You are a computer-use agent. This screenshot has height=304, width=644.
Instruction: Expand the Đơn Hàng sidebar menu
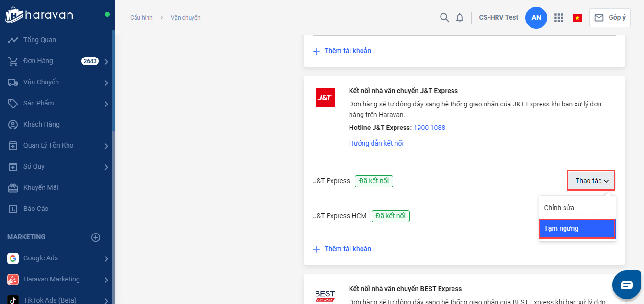pyautogui.click(x=106, y=61)
